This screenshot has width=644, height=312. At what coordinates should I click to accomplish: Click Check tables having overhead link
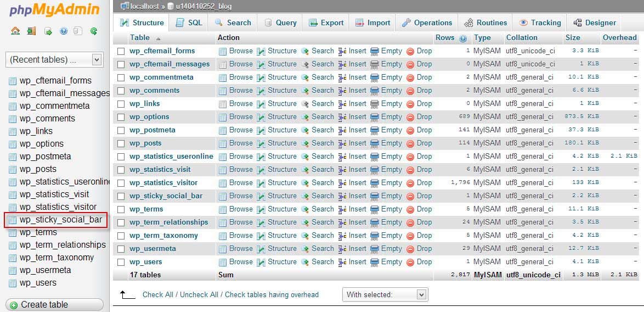pos(272,295)
